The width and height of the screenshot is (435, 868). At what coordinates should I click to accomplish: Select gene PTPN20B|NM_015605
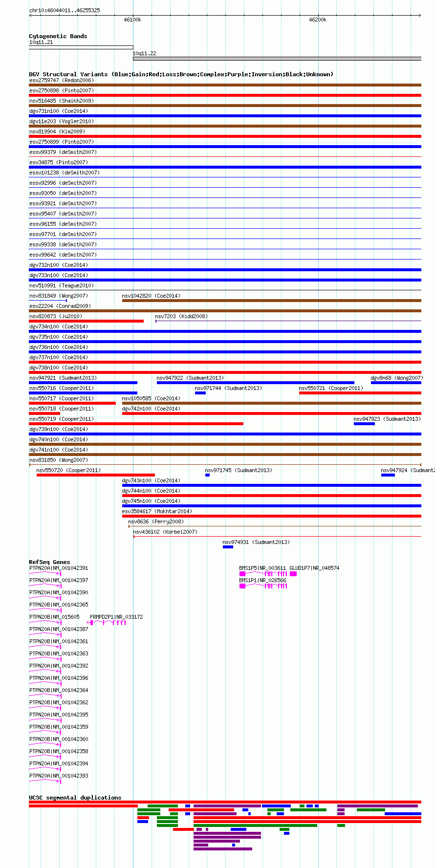[x=54, y=617]
